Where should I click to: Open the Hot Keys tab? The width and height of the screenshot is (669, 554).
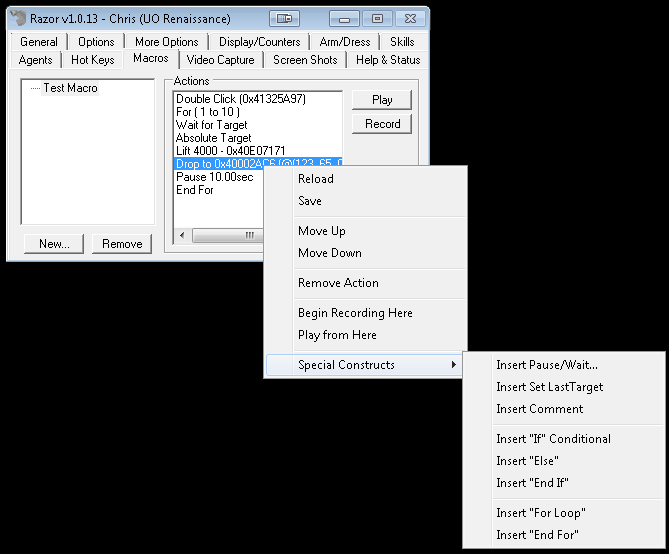(93, 60)
